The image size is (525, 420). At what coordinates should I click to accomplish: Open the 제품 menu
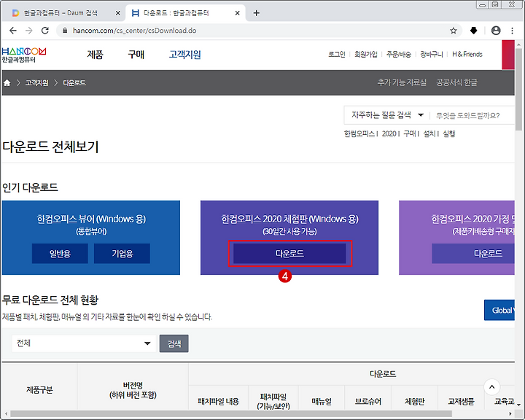click(95, 55)
